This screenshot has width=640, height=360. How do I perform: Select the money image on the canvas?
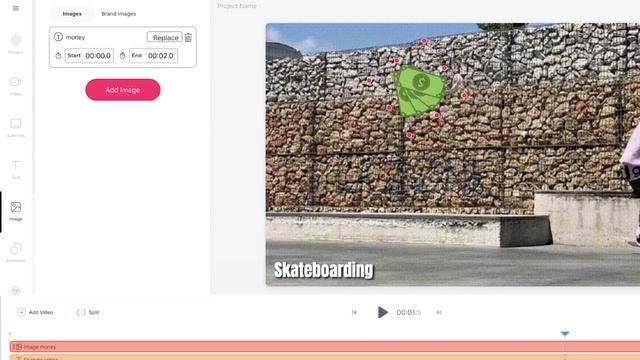coord(420,91)
